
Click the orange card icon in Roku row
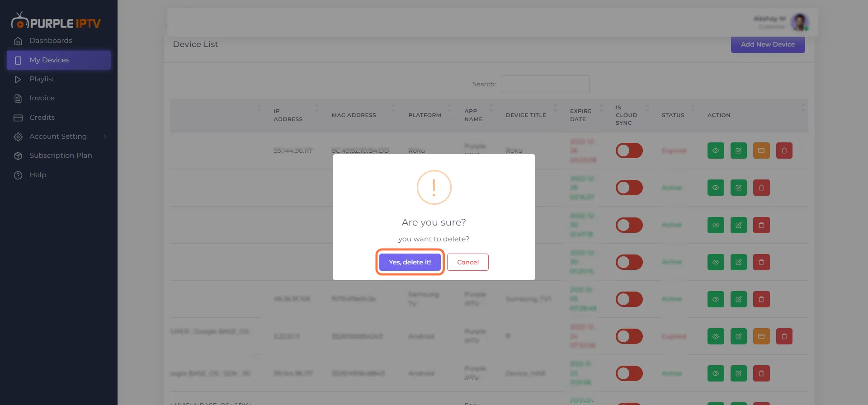(x=761, y=151)
